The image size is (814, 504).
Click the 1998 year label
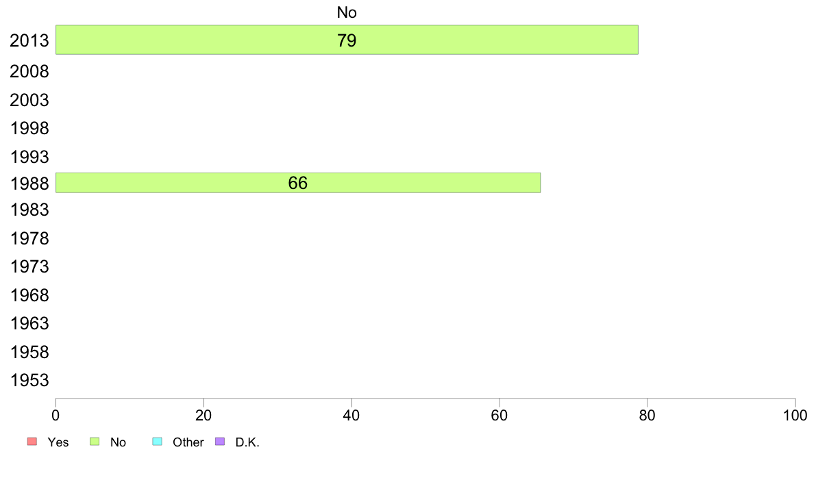pyautogui.click(x=29, y=128)
